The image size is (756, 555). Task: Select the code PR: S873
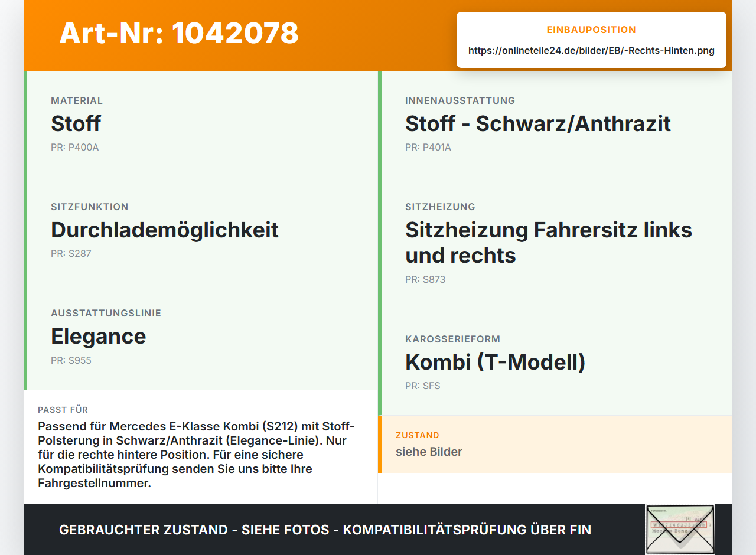[425, 279]
